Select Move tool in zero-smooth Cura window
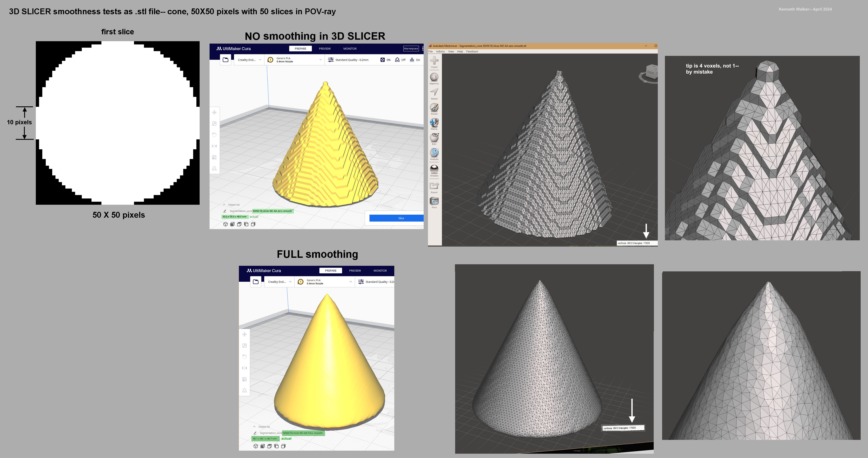 pos(214,112)
